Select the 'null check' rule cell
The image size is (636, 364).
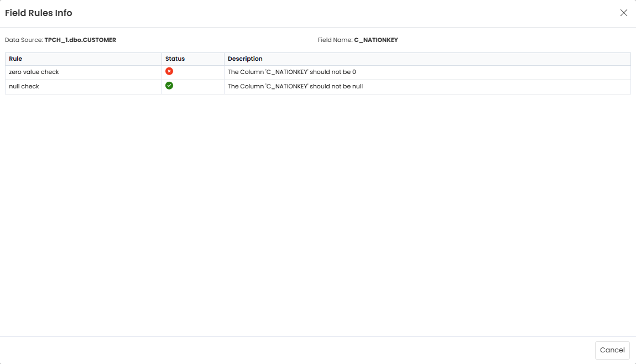84,87
